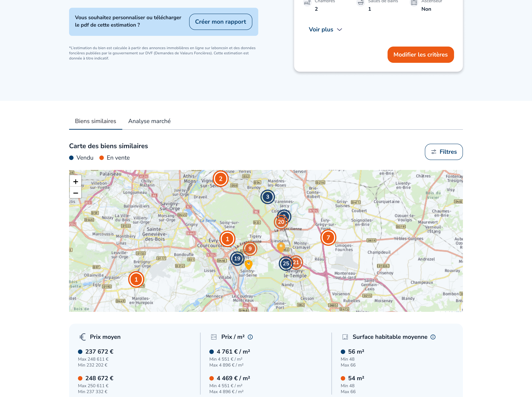532x397 pixels.
Task: Click the orange cluster numbered 2 near Vigneux
Action: [220, 179]
